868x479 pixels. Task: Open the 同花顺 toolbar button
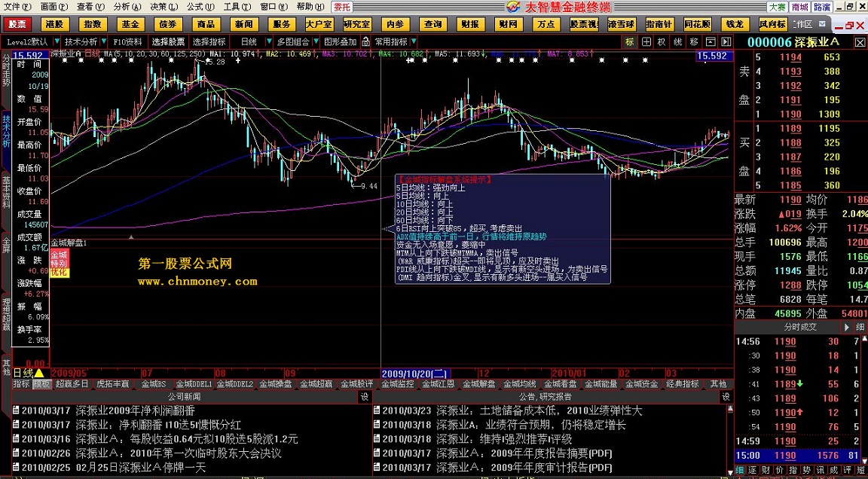tap(697, 24)
